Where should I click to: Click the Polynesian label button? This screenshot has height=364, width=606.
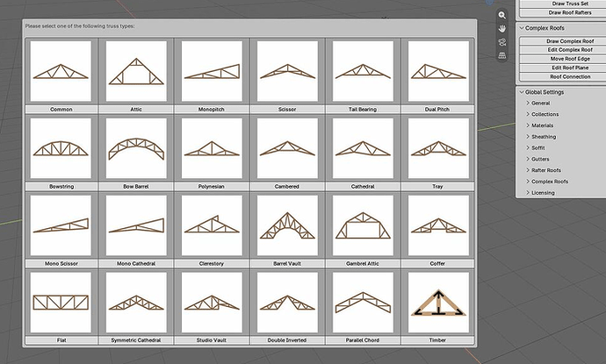click(x=212, y=187)
